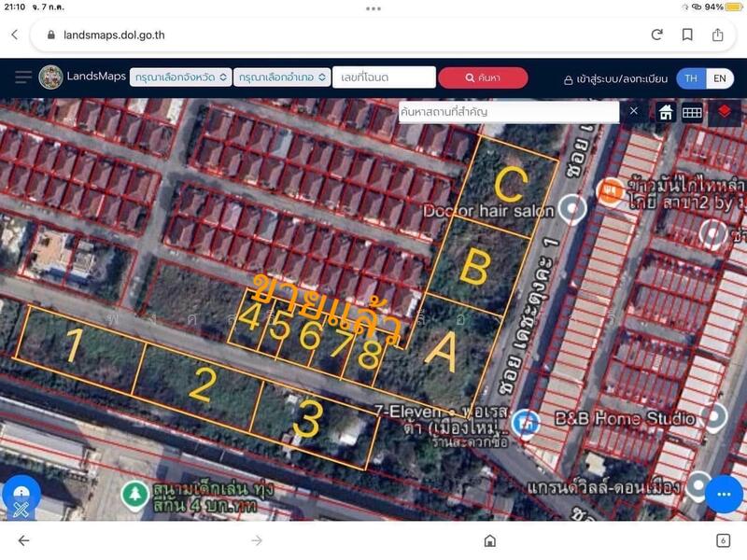Open the LandsMaps hamburger menu
The height and width of the screenshot is (560, 747).
pos(23,77)
